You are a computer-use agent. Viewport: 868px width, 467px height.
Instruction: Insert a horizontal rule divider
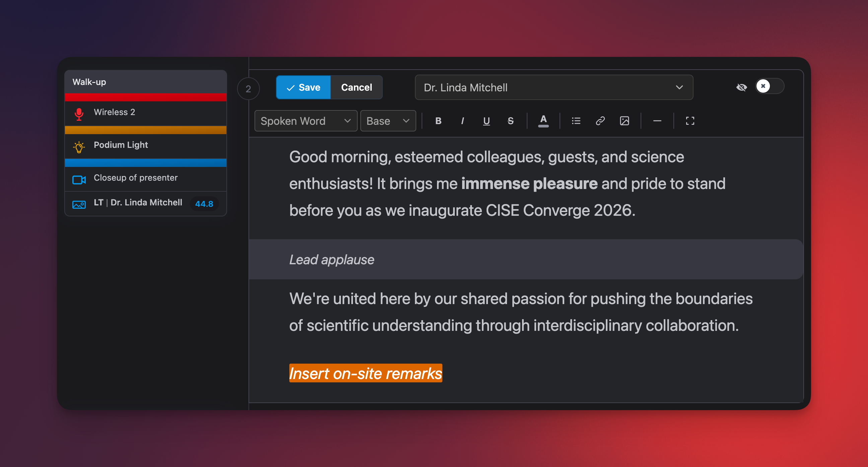tap(657, 121)
